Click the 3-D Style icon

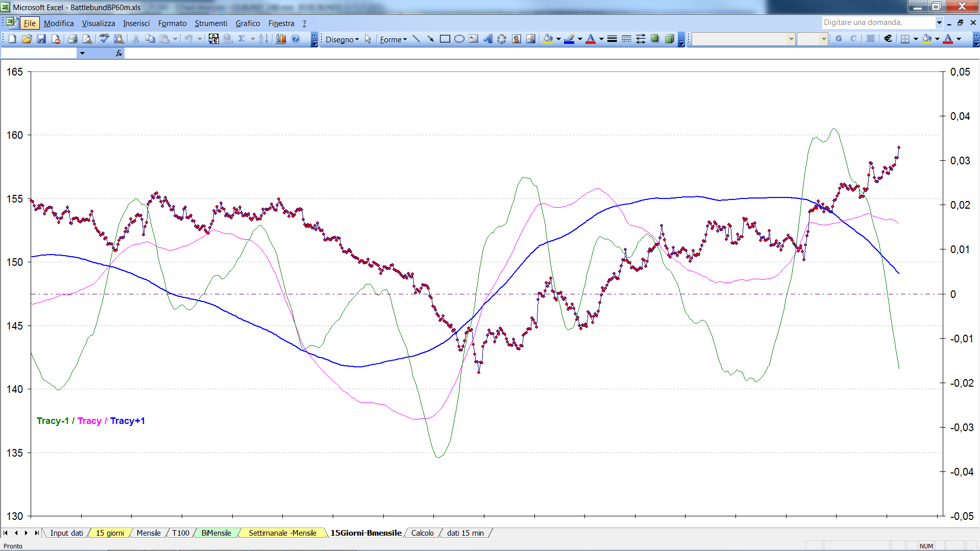[669, 39]
